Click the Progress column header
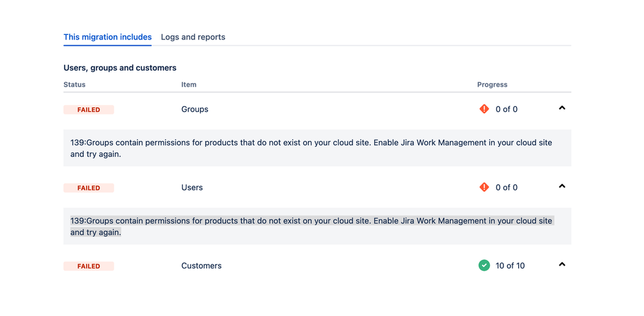 492,85
